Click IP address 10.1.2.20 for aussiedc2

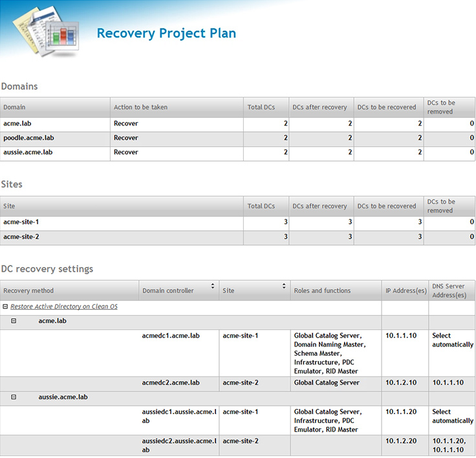401,441
